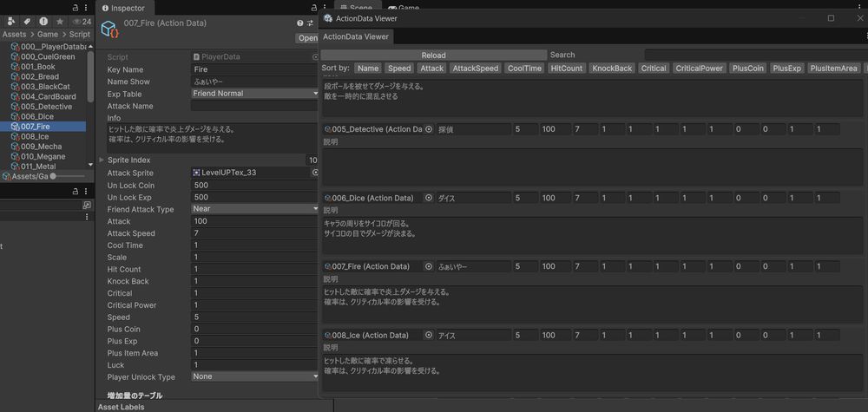Search by type icon in Project toolbar

coord(12,22)
